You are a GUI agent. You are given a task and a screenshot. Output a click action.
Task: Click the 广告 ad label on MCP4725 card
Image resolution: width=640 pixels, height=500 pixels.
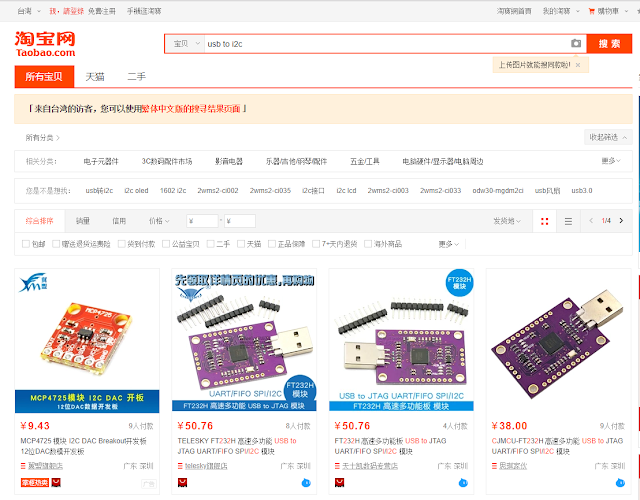pos(149,484)
